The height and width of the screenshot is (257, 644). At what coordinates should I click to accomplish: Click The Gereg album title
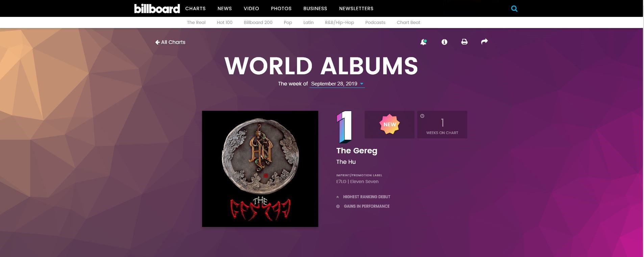tap(357, 151)
